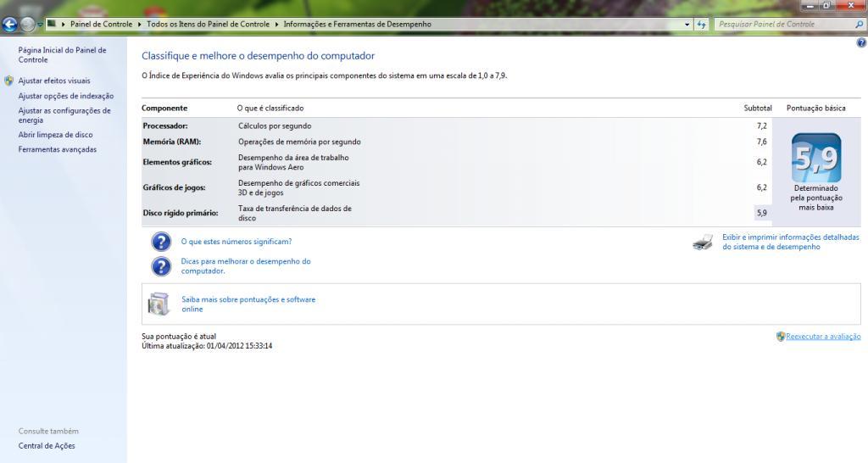Open the recent pages dropdown arrow
This screenshot has height=463, width=868.
coord(40,25)
